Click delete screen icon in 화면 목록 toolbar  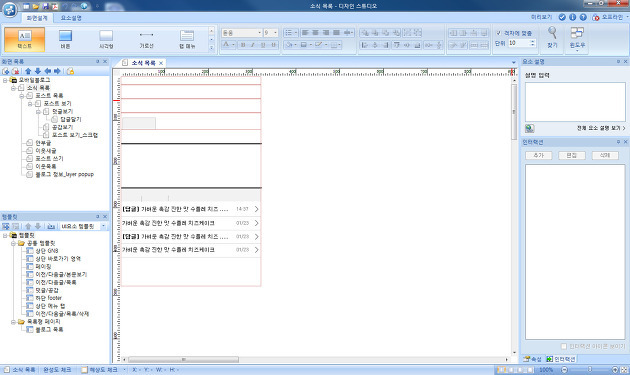[15, 71]
